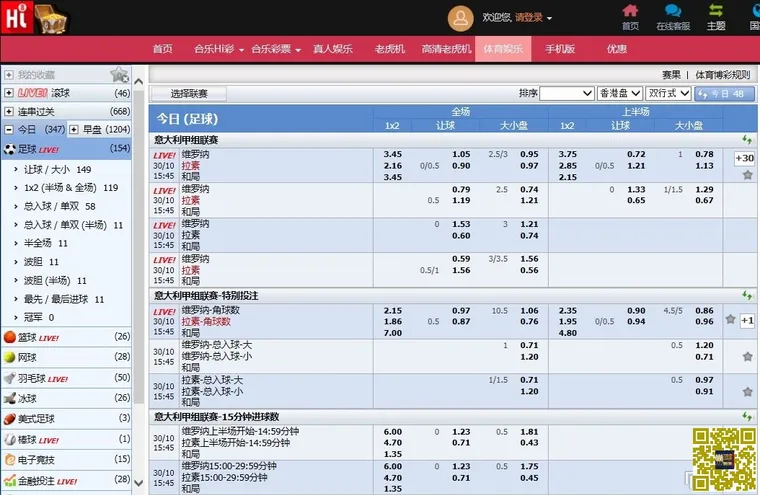Go to the 首页 nav tab
The image size is (760, 495).
click(x=162, y=49)
